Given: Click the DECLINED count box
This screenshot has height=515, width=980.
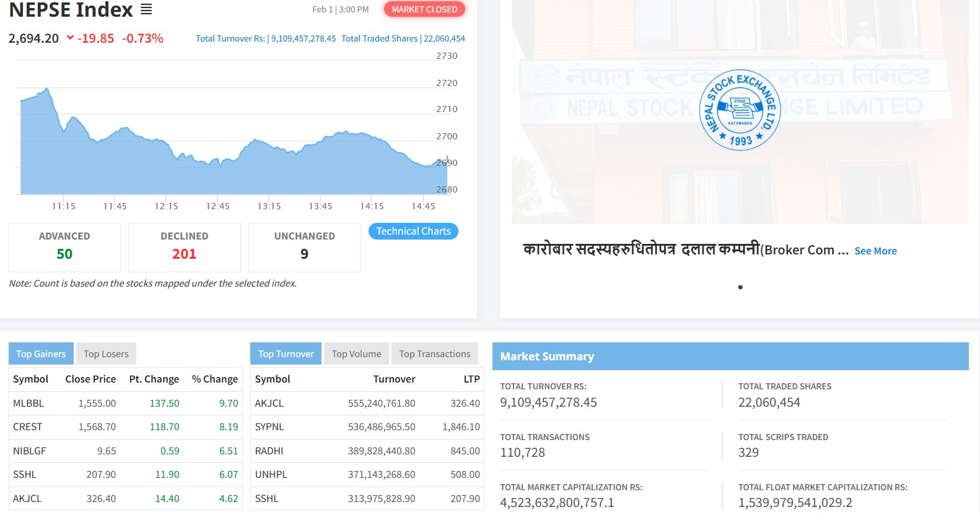Looking at the screenshot, I should (x=184, y=247).
